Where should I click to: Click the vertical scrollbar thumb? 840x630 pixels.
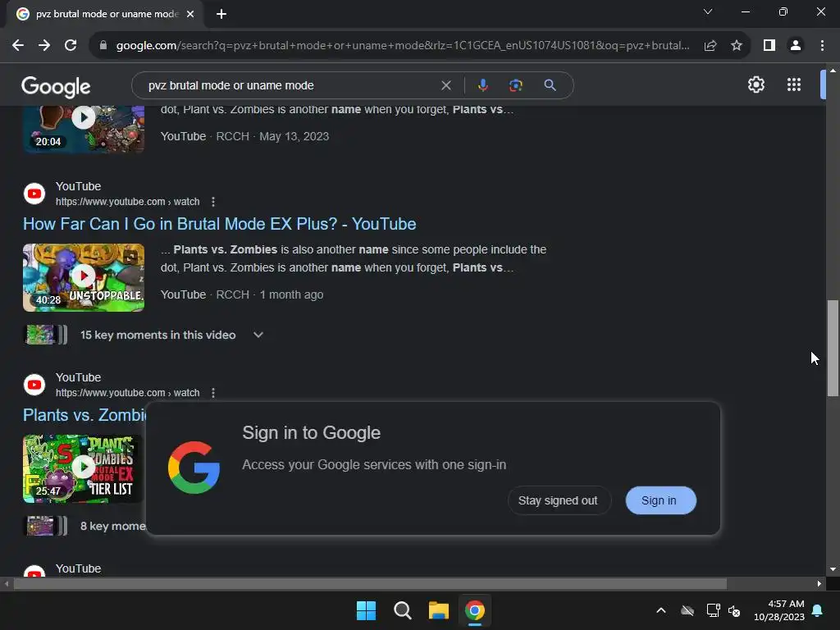point(833,348)
